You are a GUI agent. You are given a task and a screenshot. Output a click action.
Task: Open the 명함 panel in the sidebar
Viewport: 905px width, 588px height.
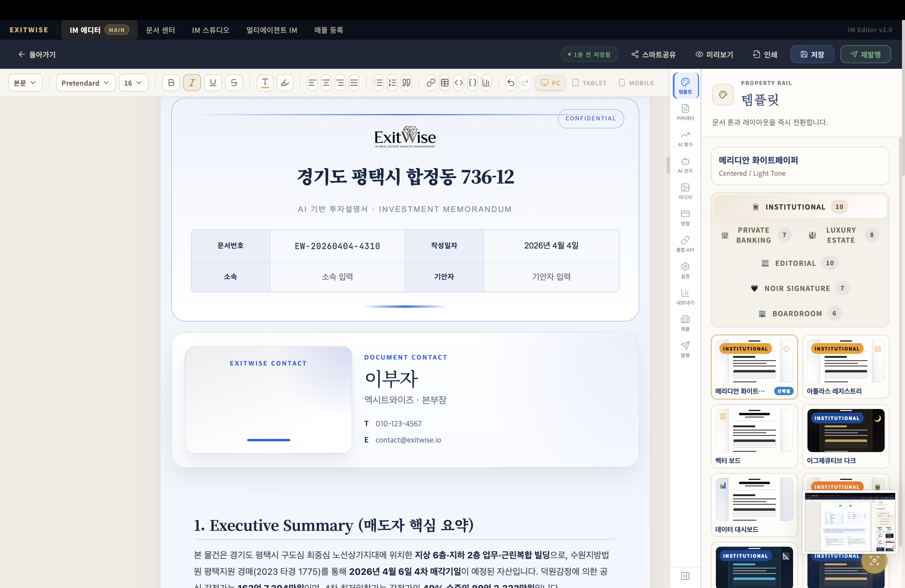pos(685,218)
